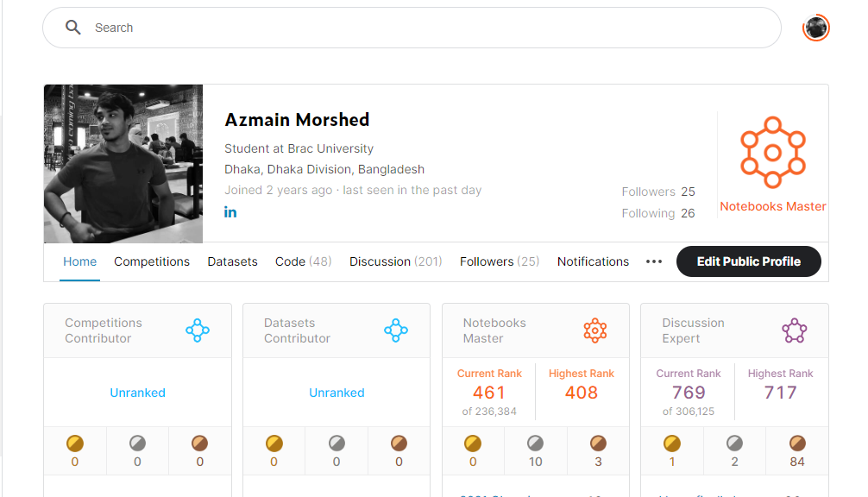Click the magnifier icon in the search bar

click(x=73, y=27)
